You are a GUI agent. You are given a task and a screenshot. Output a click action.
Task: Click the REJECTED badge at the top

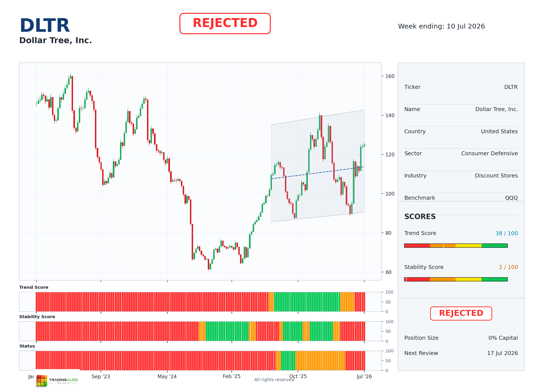(225, 24)
